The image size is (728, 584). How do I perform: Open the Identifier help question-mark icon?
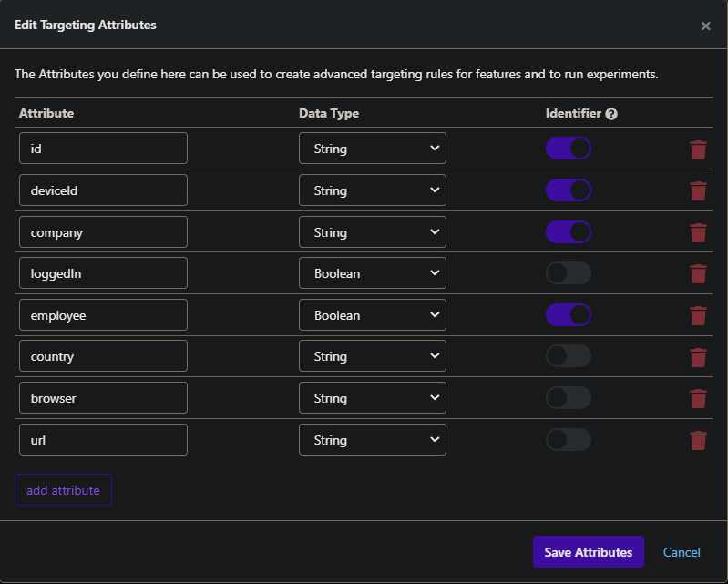pos(611,114)
